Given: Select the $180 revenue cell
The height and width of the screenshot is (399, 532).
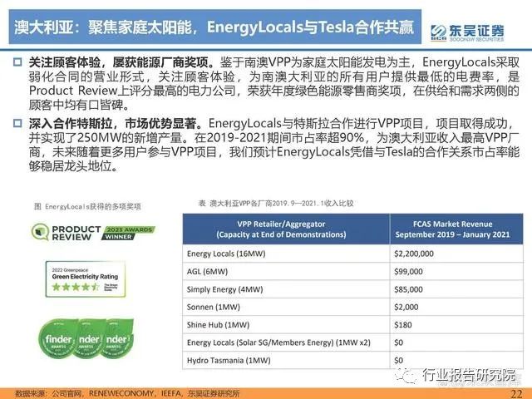Looking at the screenshot, I should [456, 325].
